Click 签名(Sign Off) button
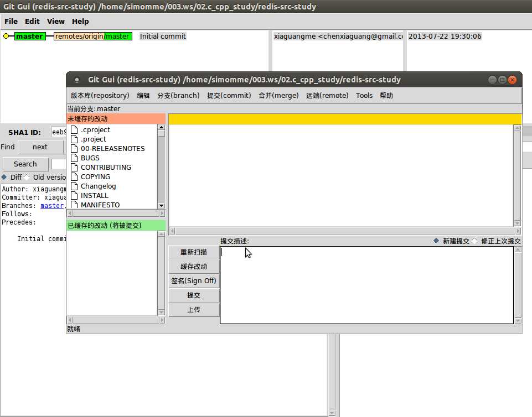 [x=194, y=281]
